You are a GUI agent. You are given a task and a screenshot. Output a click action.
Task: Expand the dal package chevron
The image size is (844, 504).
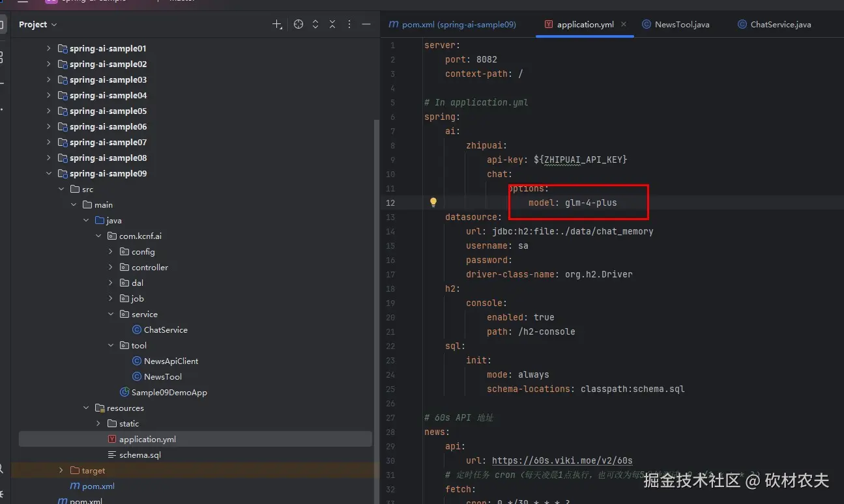click(111, 283)
